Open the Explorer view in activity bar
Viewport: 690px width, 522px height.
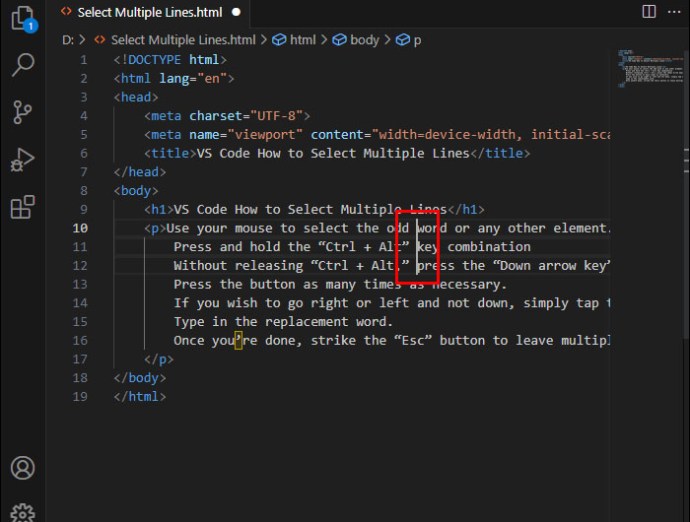click(23, 19)
